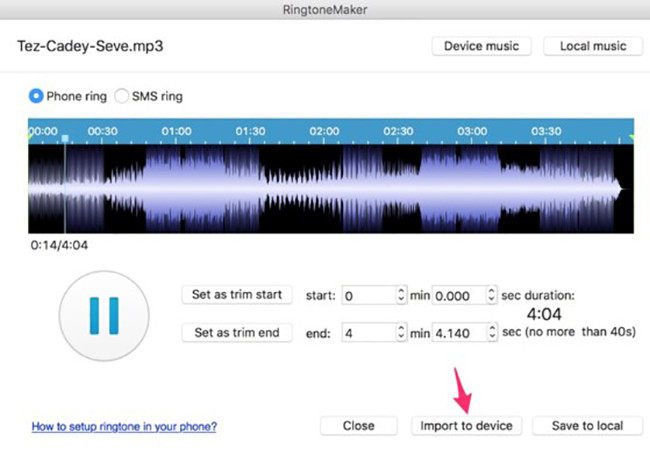Focus the end seconds field showing 4.140
Viewport: 650px width, 469px height.
coord(456,334)
